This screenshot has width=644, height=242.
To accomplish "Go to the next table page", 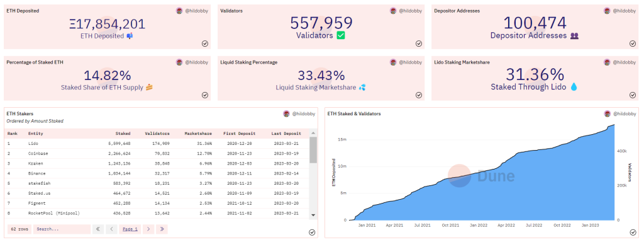I will click(x=148, y=229).
